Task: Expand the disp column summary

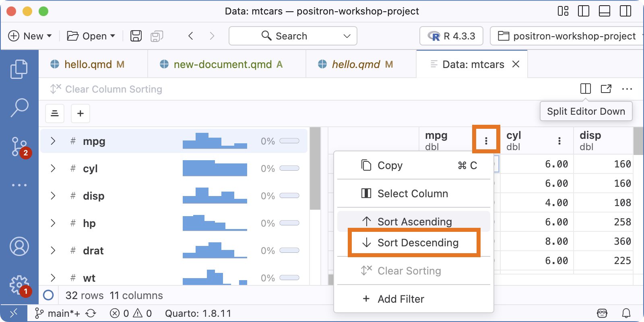Action: click(x=53, y=196)
